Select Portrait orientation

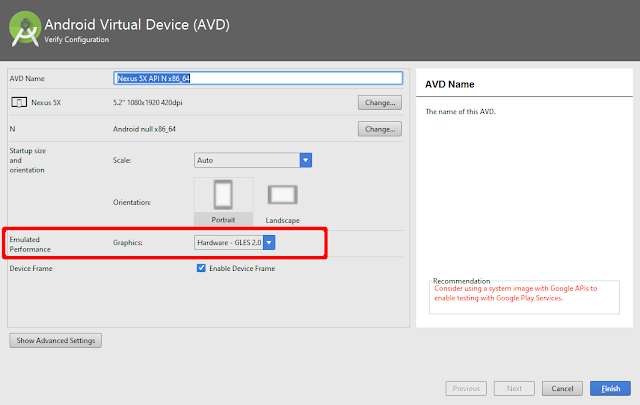click(x=223, y=201)
